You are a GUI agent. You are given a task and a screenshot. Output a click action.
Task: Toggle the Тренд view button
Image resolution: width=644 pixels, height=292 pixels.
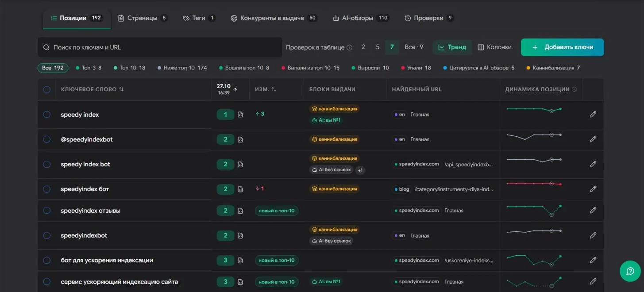tap(452, 47)
